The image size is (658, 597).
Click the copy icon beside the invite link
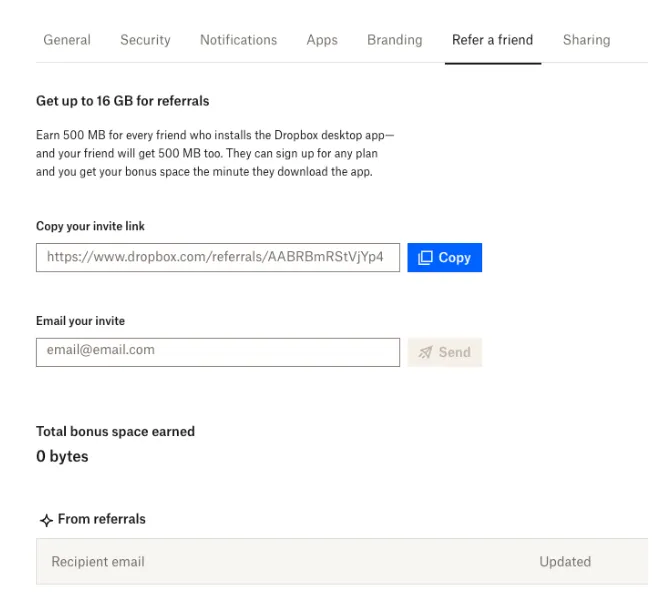click(x=425, y=258)
